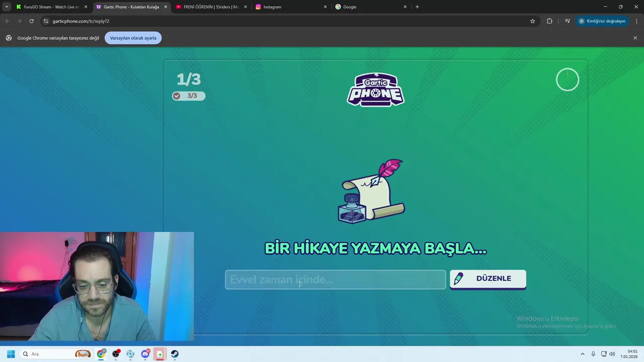
Task: Open the Windows Start menu
Action: click(x=11, y=354)
